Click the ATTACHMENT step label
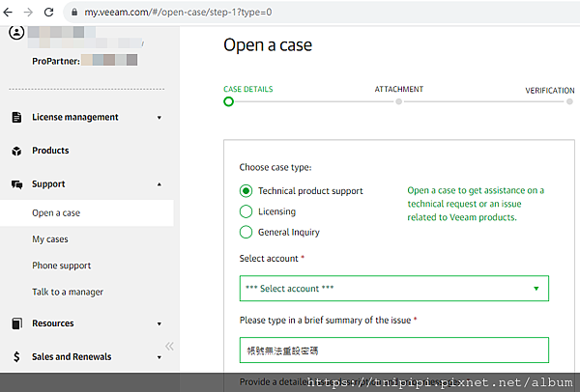The image size is (580, 392). pyautogui.click(x=398, y=89)
